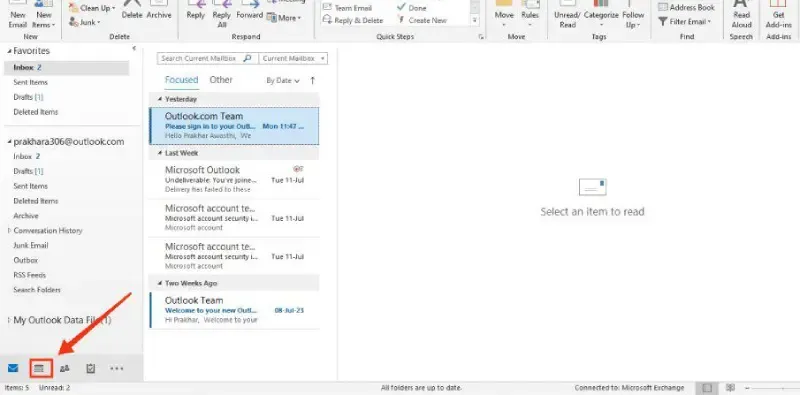Open the Filter Email dropdown
Viewport: 800px width, 395px height.
pyautogui.click(x=684, y=21)
